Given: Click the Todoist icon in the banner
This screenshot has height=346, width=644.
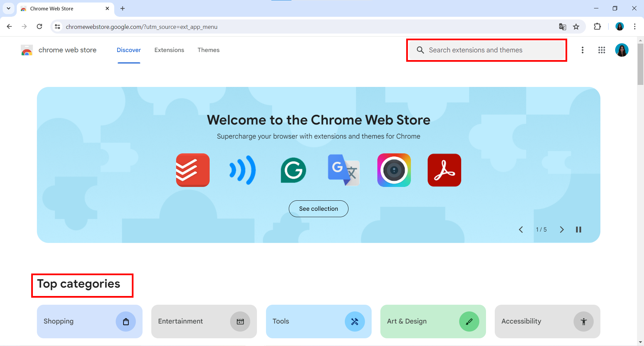Looking at the screenshot, I should pyautogui.click(x=193, y=170).
